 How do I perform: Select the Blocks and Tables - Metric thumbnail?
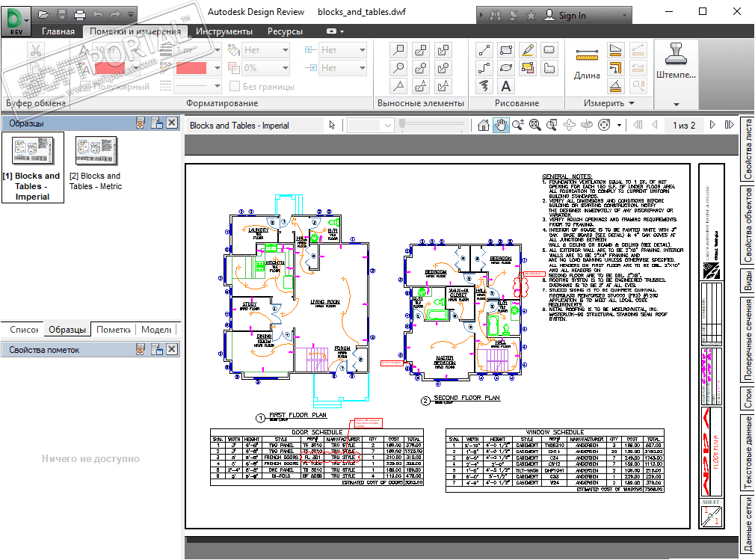[96, 164]
